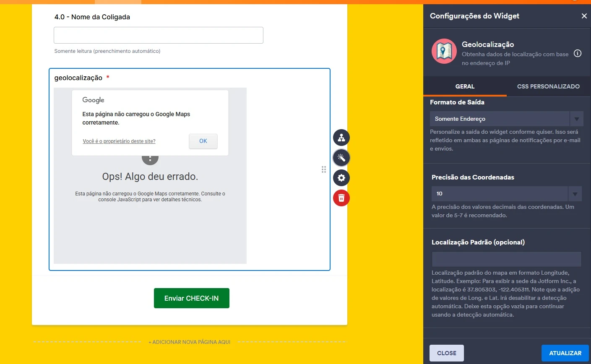Select 'Somente Endereço' combo box
Viewport: 591px width, 364px height.
click(499, 119)
